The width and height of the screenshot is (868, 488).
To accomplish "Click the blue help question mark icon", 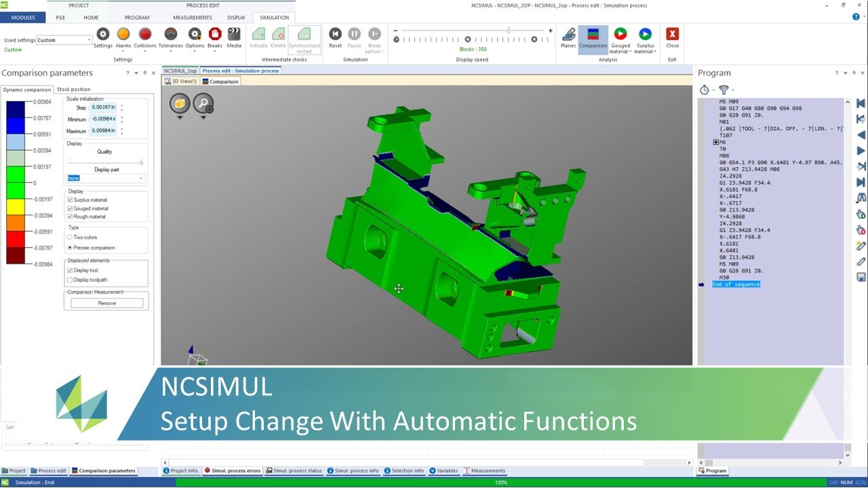I will 856,17.
